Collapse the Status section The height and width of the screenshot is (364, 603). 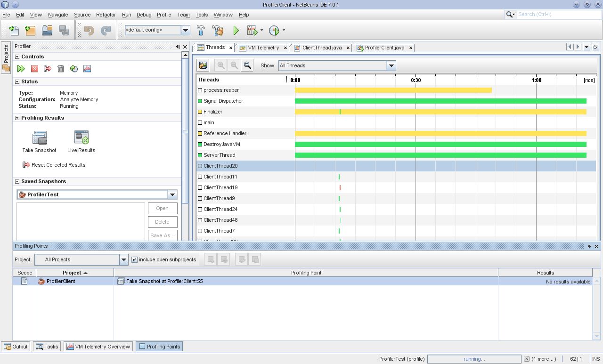pos(17,81)
